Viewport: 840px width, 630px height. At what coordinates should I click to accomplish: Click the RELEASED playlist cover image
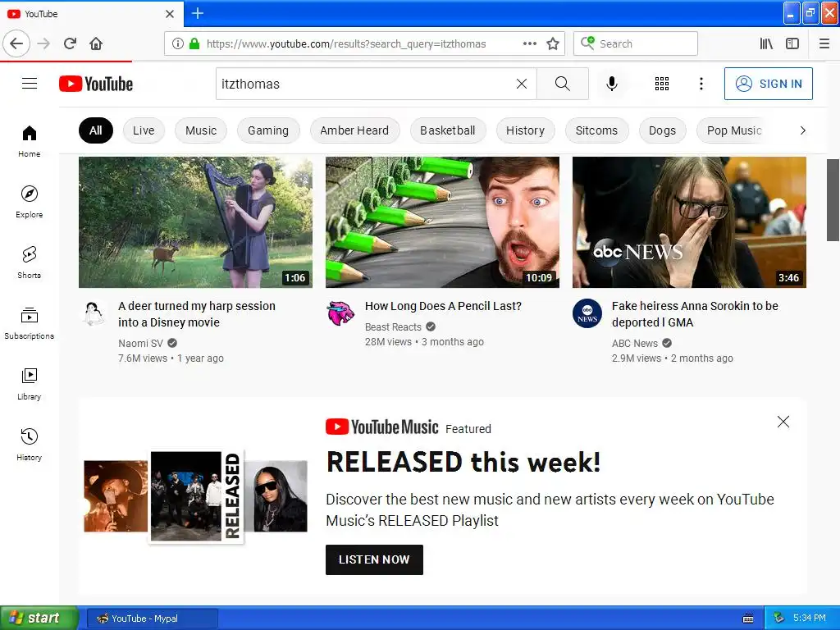(x=195, y=496)
